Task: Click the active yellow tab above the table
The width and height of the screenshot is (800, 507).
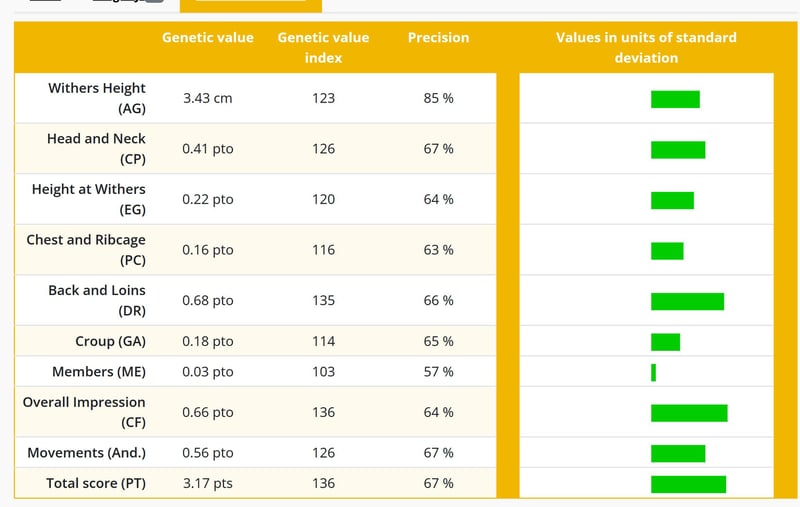Action: (x=251, y=6)
